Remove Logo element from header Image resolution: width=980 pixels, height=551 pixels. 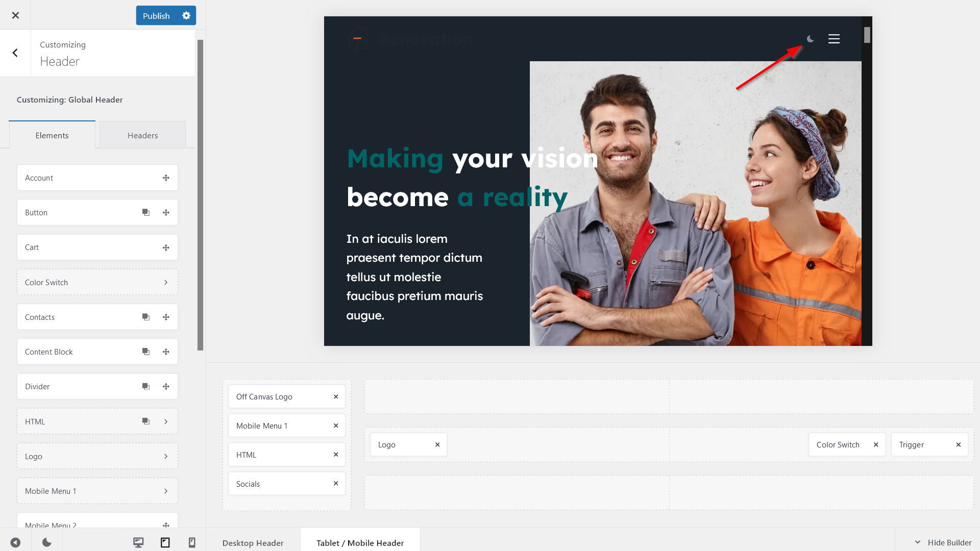pyautogui.click(x=437, y=444)
